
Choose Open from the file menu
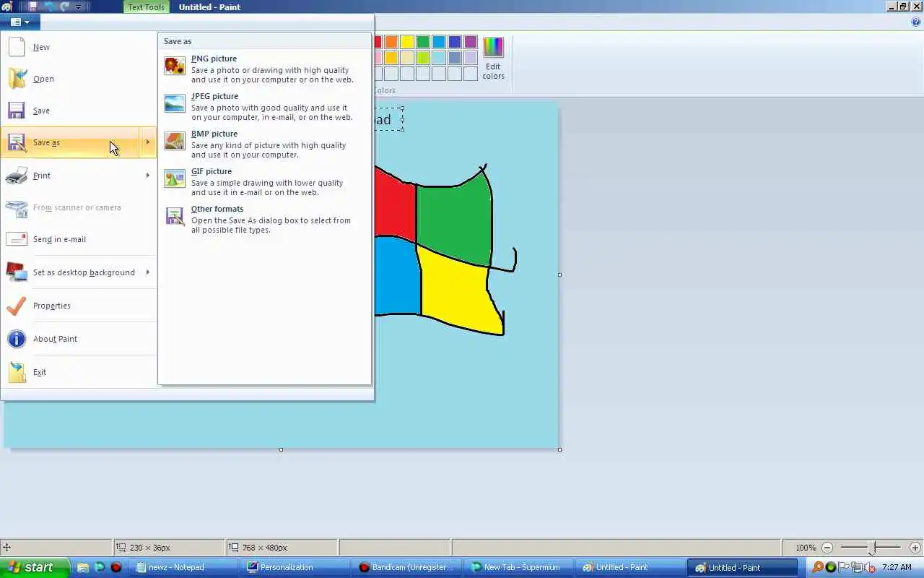[79, 79]
